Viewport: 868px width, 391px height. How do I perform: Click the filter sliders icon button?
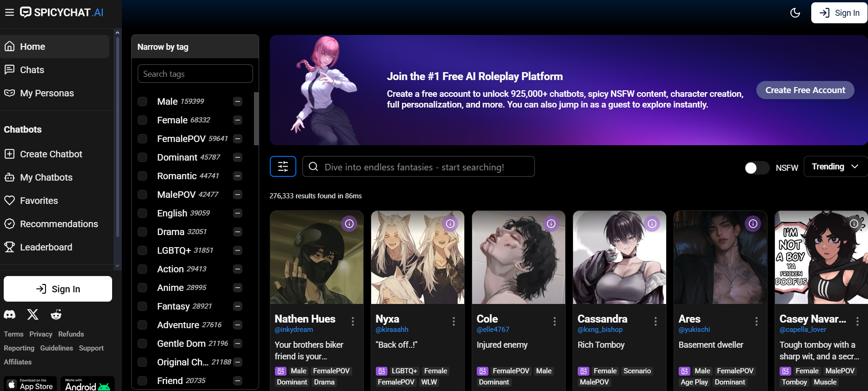[x=283, y=167]
